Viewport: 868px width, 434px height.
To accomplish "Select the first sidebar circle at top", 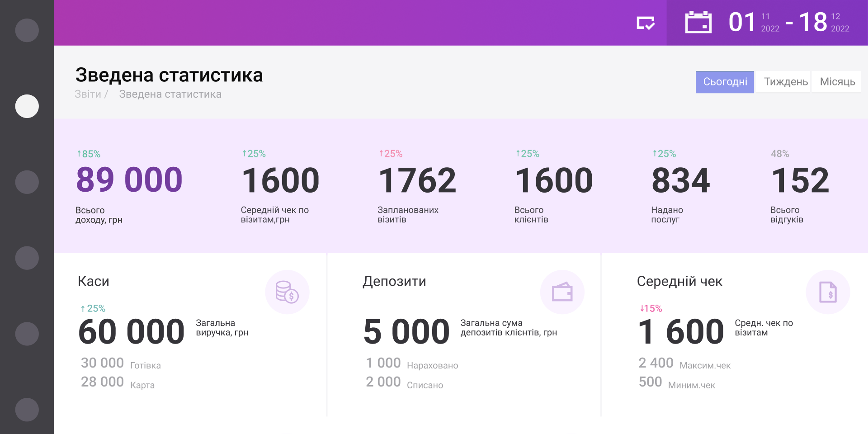I will point(27,30).
